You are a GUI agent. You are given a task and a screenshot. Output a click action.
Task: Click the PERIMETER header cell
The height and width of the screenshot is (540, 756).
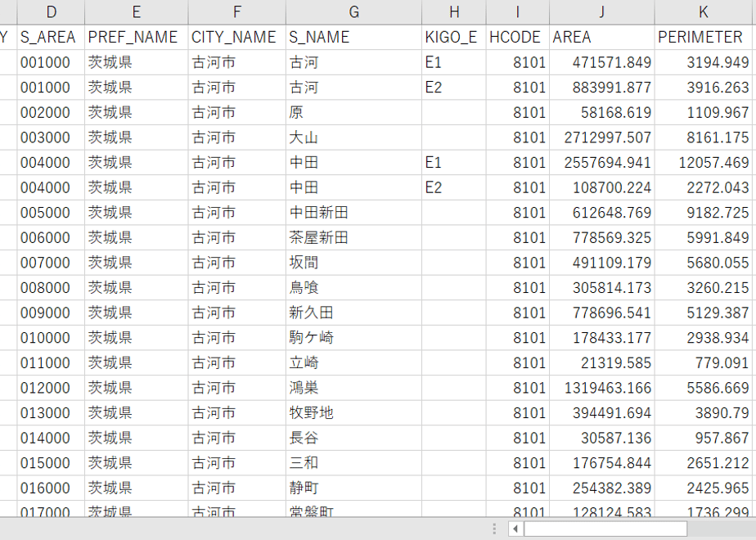click(x=704, y=37)
